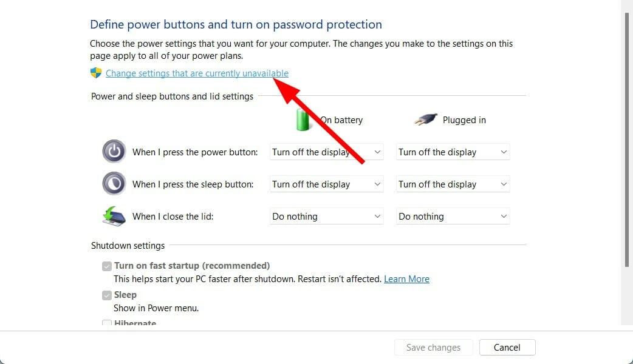
Task: Toggle Turn on fast startup
Action: [x=107, y=266]
